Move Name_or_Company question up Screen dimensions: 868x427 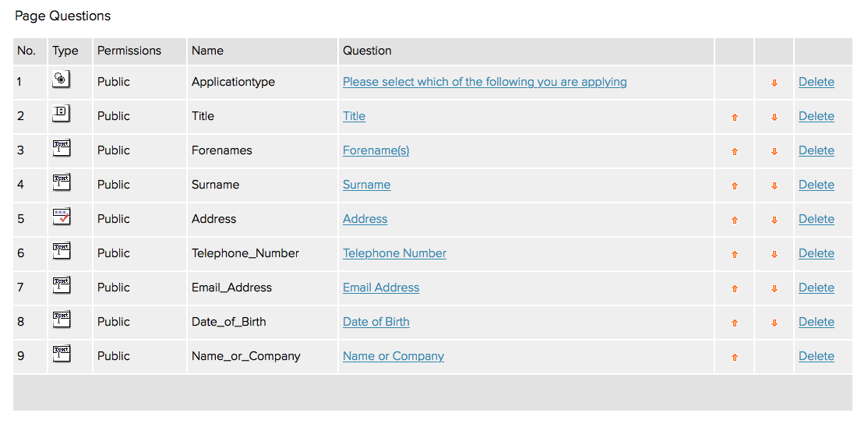coord(735,358)
